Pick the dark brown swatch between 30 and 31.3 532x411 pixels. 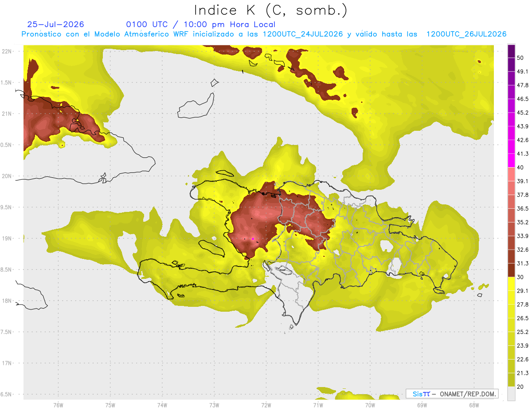511,270
